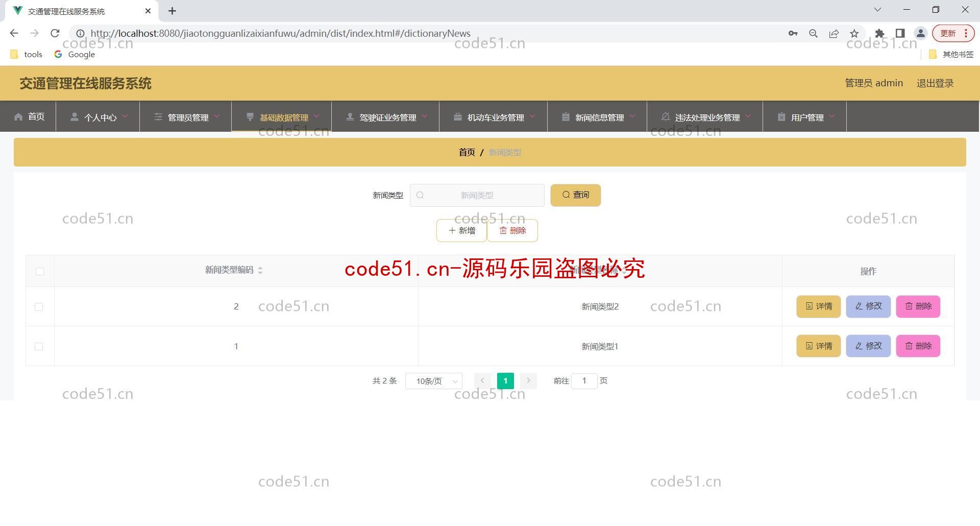Open the 新闻信息管理 menu
Screen dimensions: 980x526
tap(597, 116)
